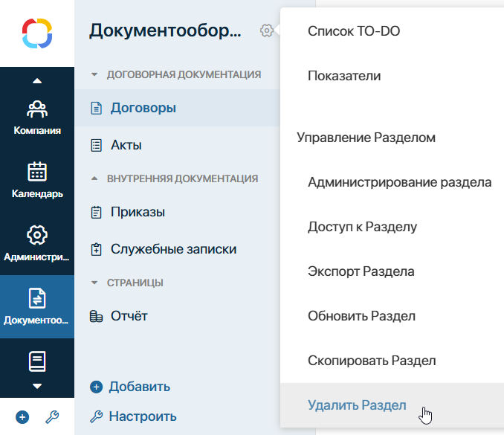Click the Администри... label in sidebar

[x=36, y=257]
